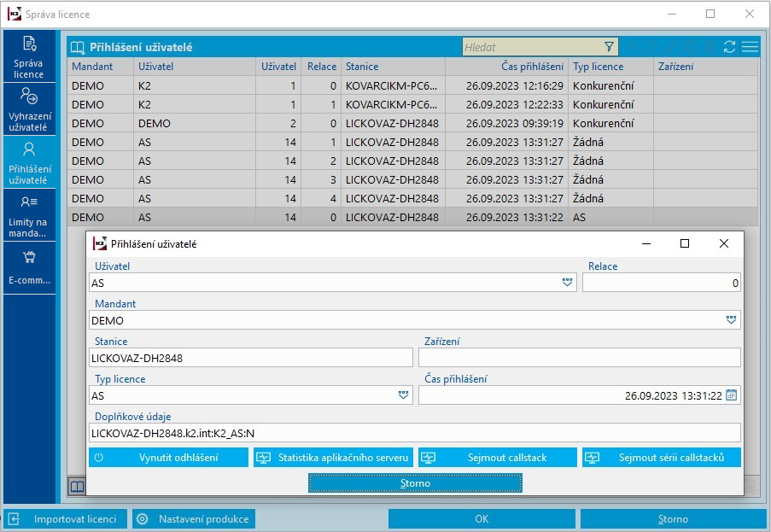The image size is (771, 532).
Task: Select Limity na mandanta sidebar item
Action: 29,215
